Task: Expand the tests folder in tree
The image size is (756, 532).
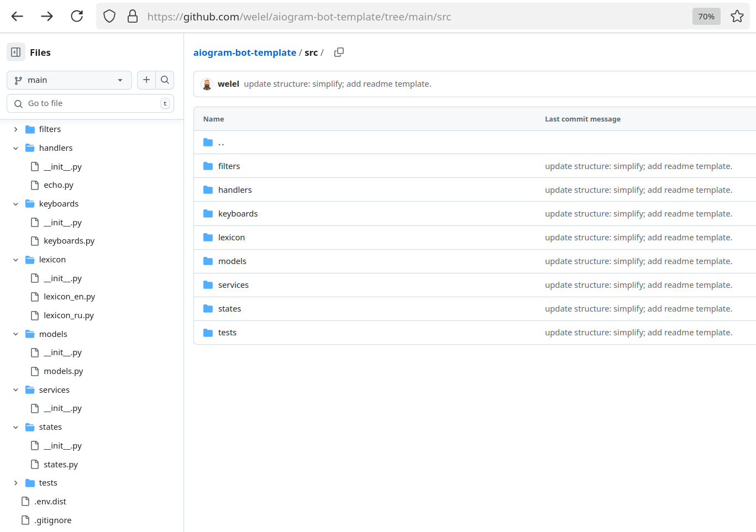Action: (15, 483)
